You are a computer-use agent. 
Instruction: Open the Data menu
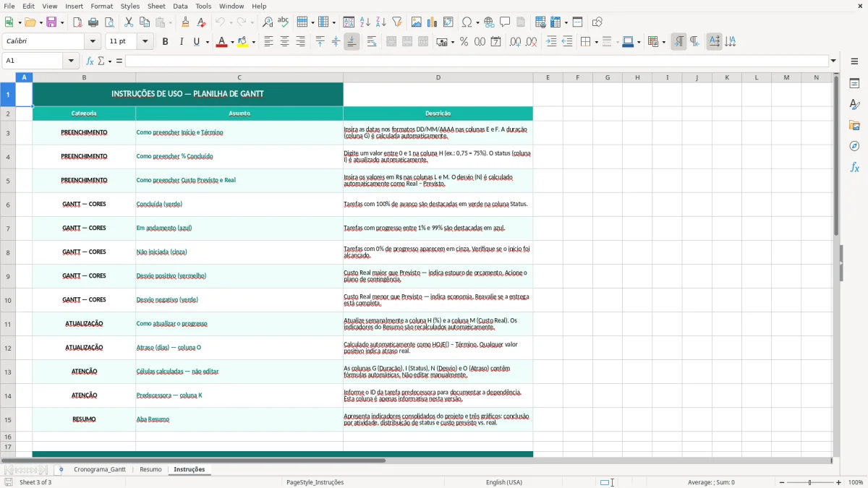tap(180, 6)
